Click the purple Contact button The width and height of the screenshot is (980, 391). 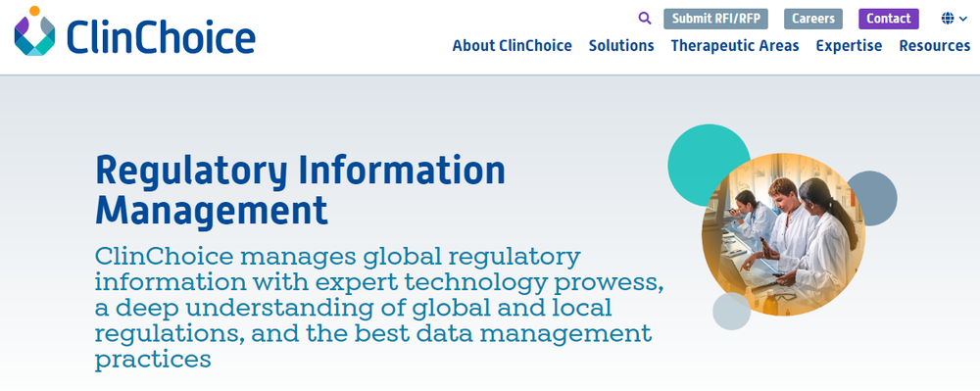click(888, 19)
